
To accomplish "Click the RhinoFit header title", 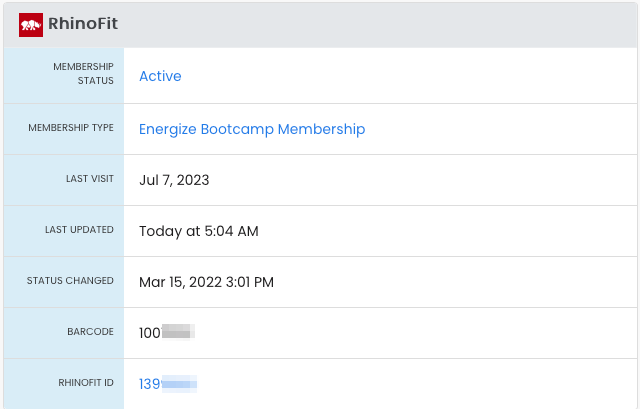I will coord(83,23).
